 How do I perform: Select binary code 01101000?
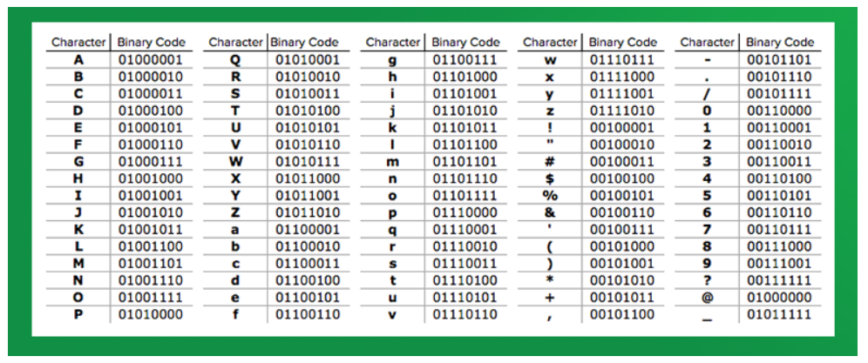click(465, 77)
